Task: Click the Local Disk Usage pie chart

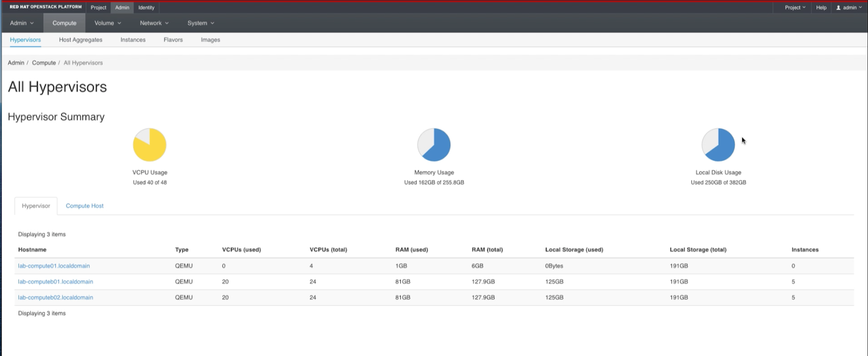Action: click(x=718, y=145)
